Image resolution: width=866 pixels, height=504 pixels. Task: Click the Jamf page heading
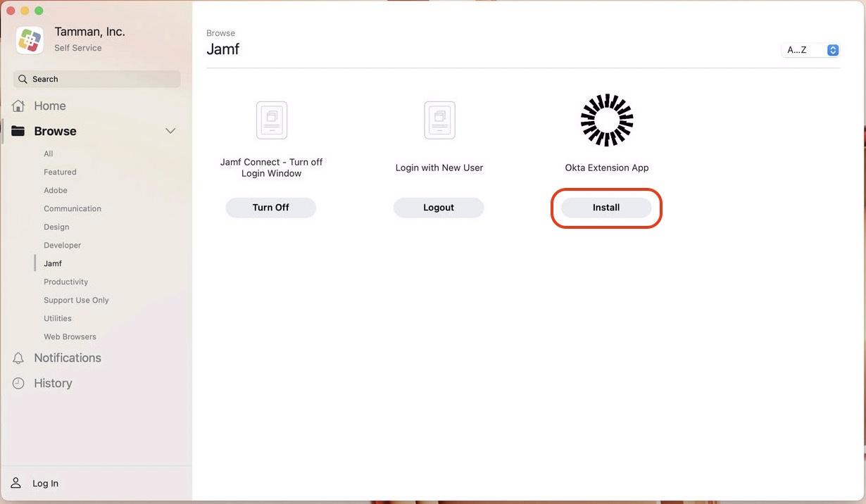pos(223,49)
